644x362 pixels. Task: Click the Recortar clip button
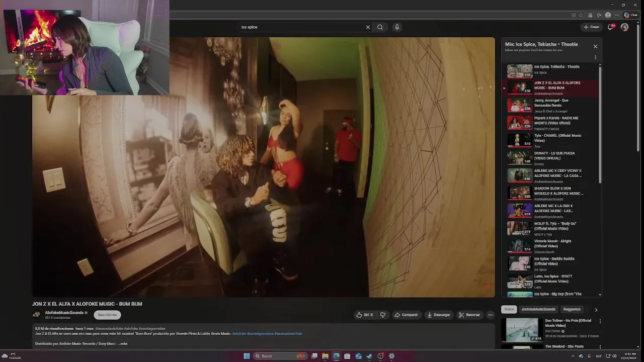click(469, 315)
